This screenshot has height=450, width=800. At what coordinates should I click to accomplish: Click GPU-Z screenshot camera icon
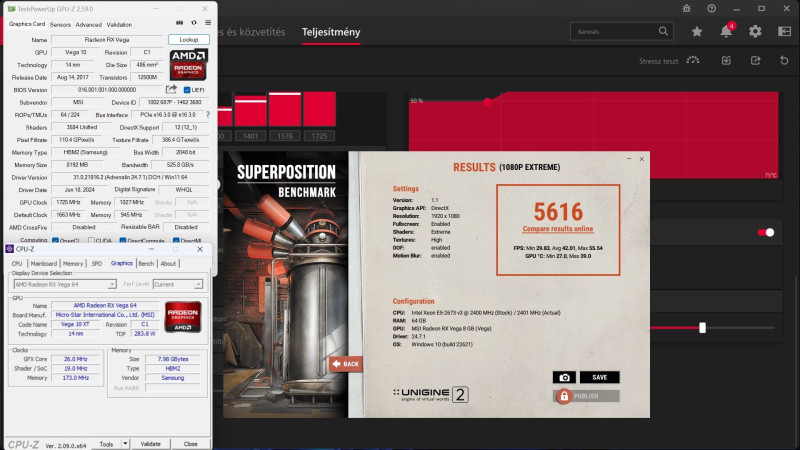point(180,23)
